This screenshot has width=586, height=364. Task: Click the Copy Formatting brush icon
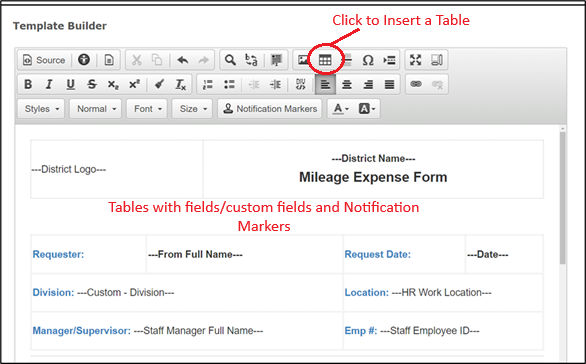[160, 84]
